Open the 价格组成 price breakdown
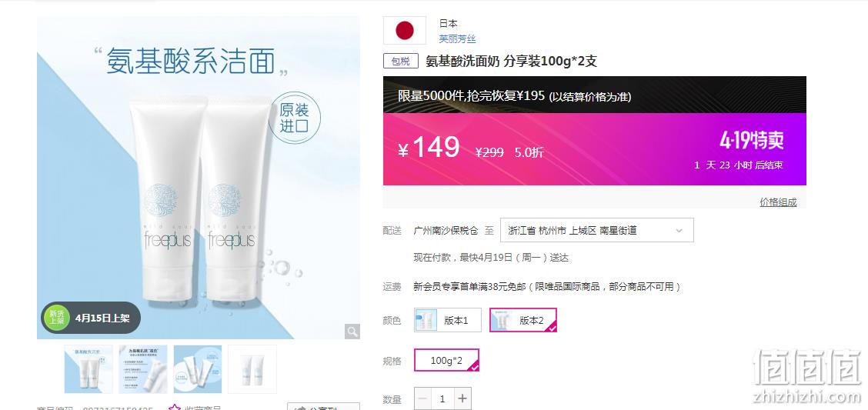This screenshot has width=868, height=410. click(x=778, y=202)
